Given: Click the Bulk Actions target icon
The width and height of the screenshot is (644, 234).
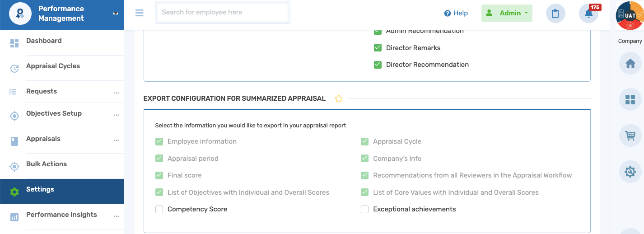Looking at the screenshot, I should pyautogui.click(x=14, y=167).
